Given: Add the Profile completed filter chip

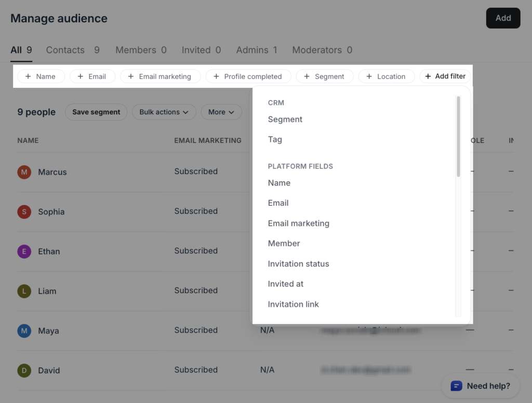Looking at the screenshot, I should pyautogui.click(x=248, y=76).
